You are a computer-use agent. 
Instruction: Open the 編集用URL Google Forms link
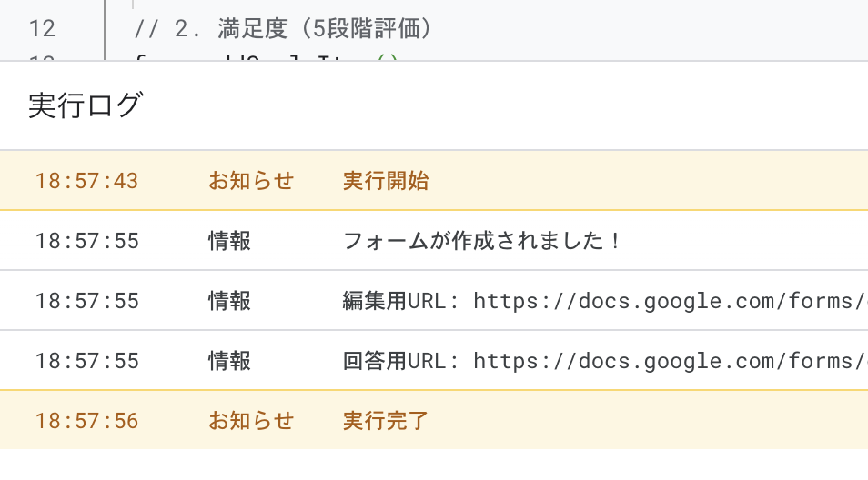pyautogui.click(x=670, y=301)
